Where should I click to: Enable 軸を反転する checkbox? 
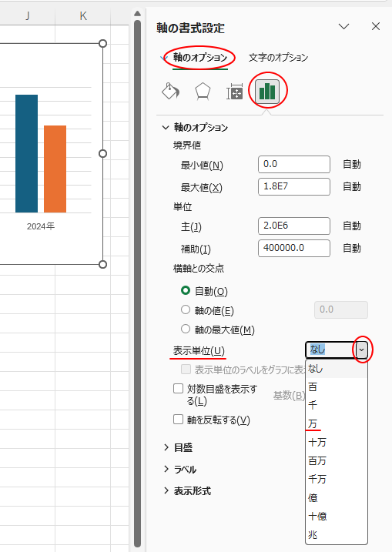coord(178,420)
